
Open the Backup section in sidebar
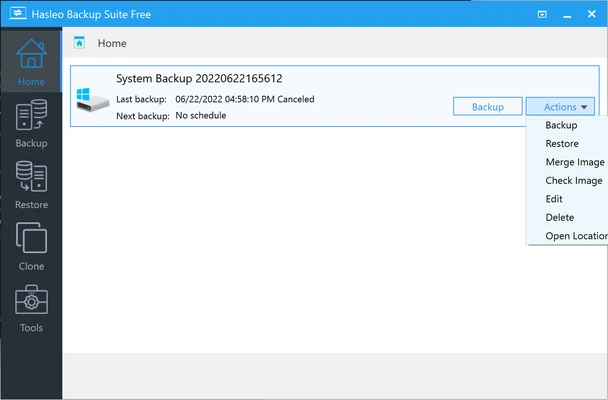click(31, 123)
